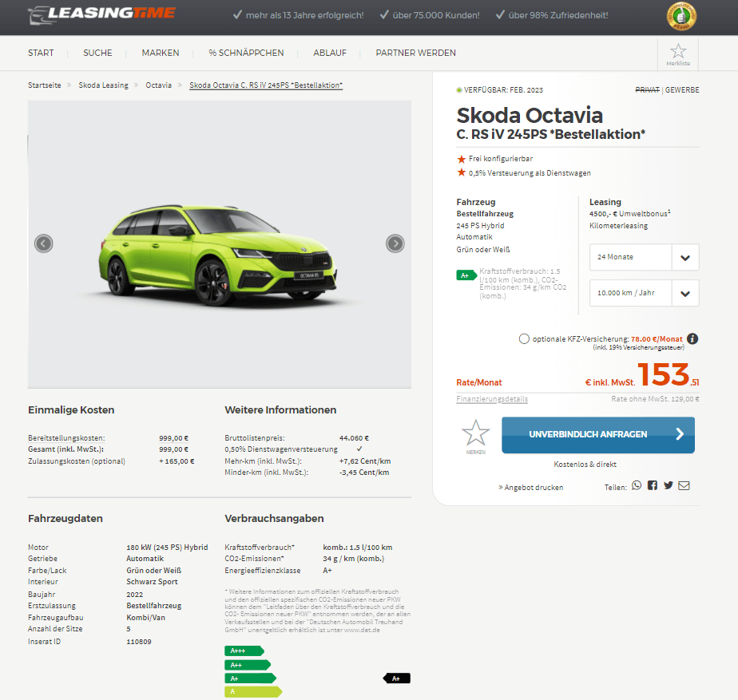Click the black A+ class marker
The image size is (738, 700).
click(396, 678)
